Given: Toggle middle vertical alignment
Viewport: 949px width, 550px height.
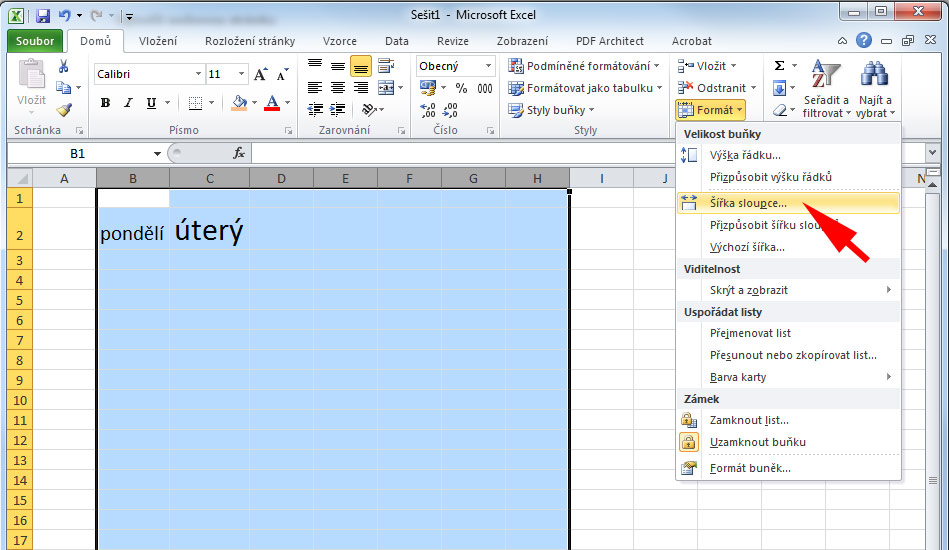Looking at the screenshot, I should [x=338, y=65].
